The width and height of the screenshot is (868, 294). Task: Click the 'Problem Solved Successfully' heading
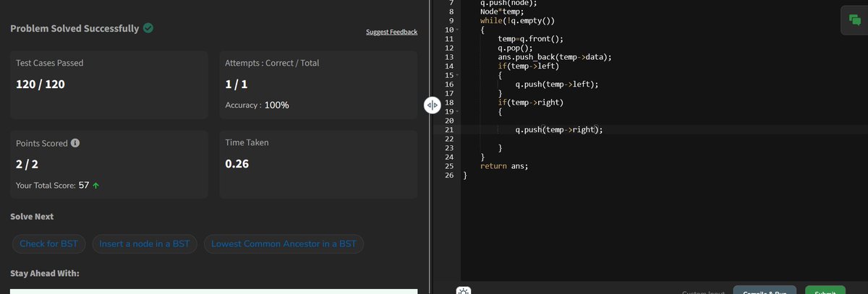(75, 29)
